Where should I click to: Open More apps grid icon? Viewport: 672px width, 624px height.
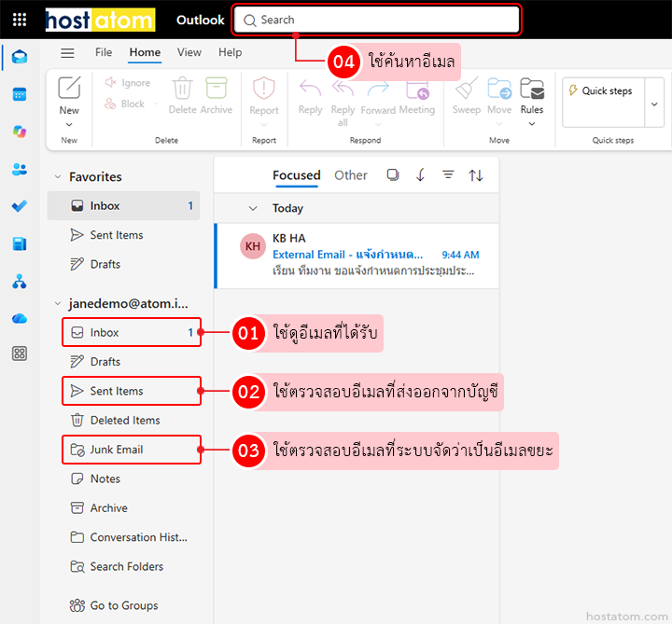[20, 354]
